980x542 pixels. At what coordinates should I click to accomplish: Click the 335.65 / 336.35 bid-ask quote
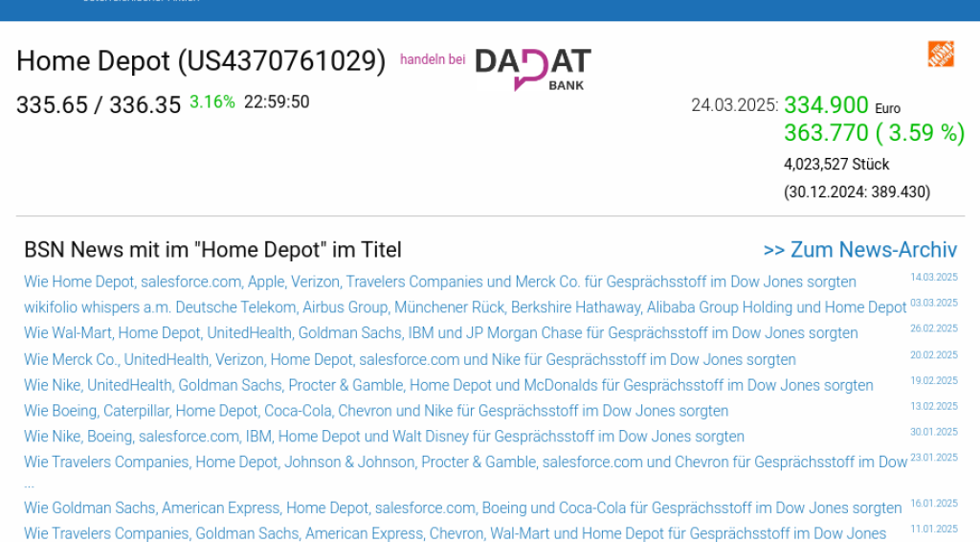point(99,104)
